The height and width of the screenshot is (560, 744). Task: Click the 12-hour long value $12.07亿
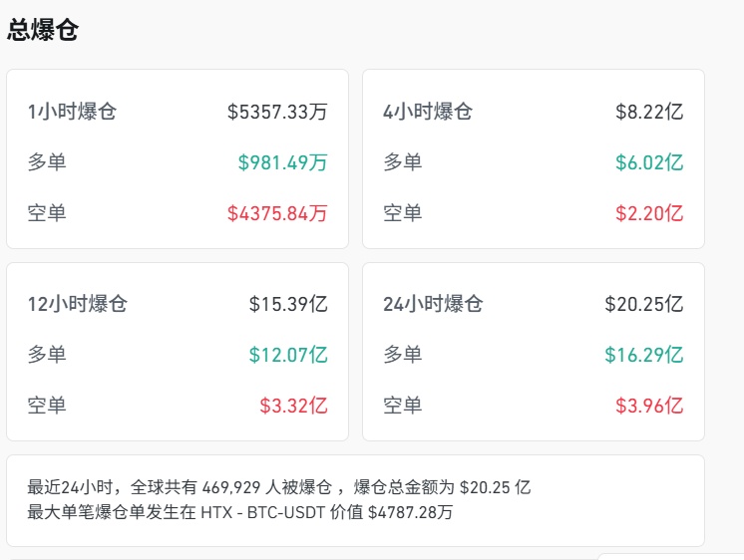288,355
